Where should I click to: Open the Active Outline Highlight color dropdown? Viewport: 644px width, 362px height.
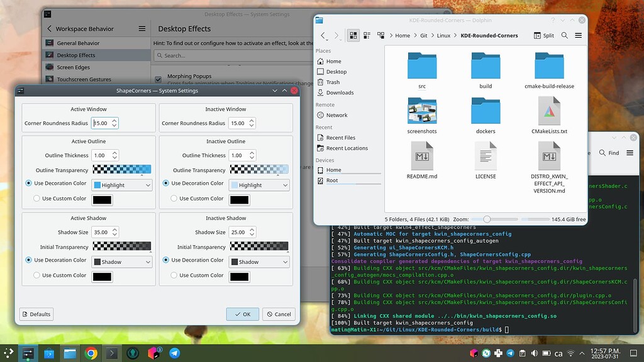coord(121,185)
